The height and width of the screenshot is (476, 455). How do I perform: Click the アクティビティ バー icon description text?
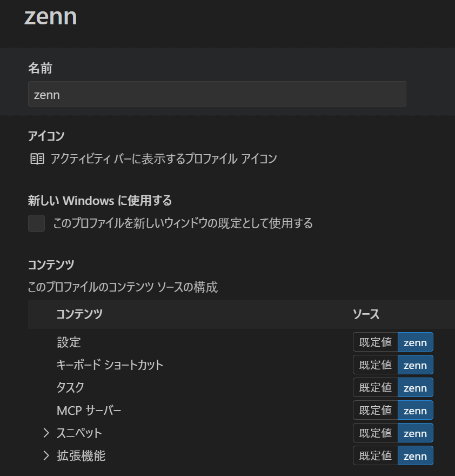click(x=164, y=159)
